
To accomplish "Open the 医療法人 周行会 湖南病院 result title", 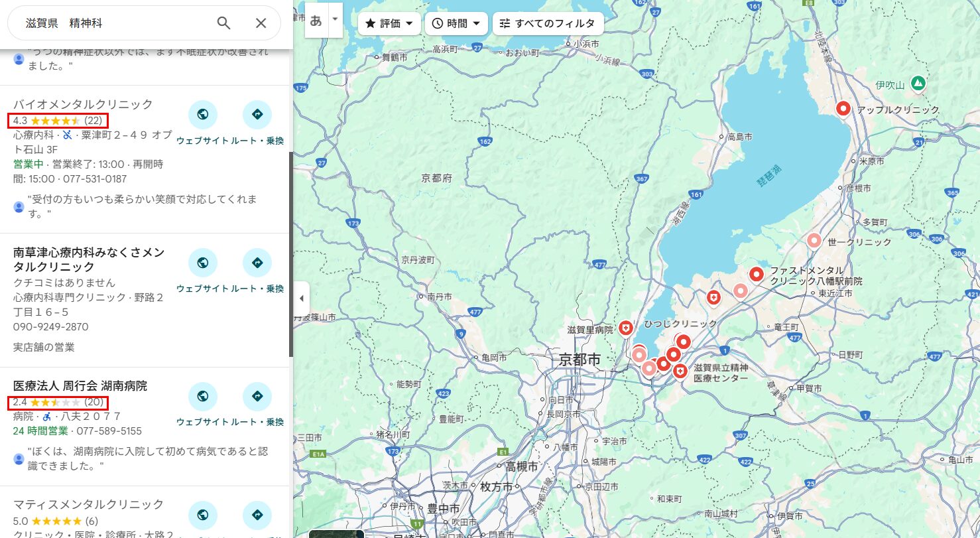I will coord(80,385).
